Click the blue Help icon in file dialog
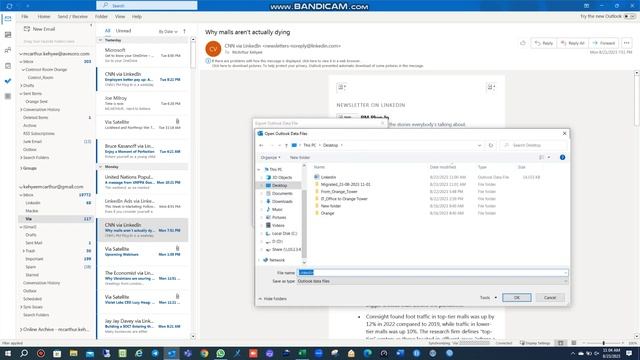This screenshot has width=640, height=360. [562, 158]
